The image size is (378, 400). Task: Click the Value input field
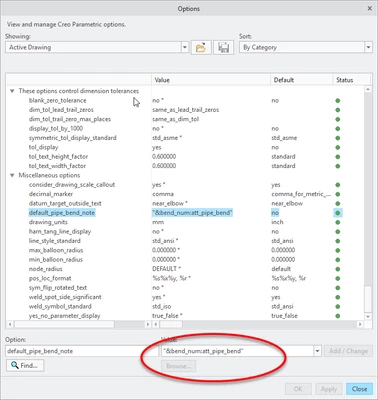coord(237,351)
